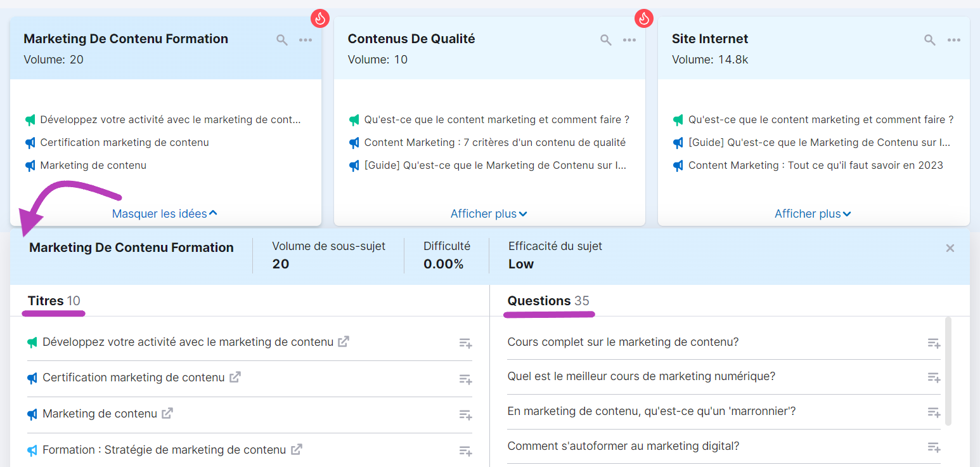Collapse ideas with 'Masquer les idées'
Viewport: 980px width, 467px height.
coord(164,214)
